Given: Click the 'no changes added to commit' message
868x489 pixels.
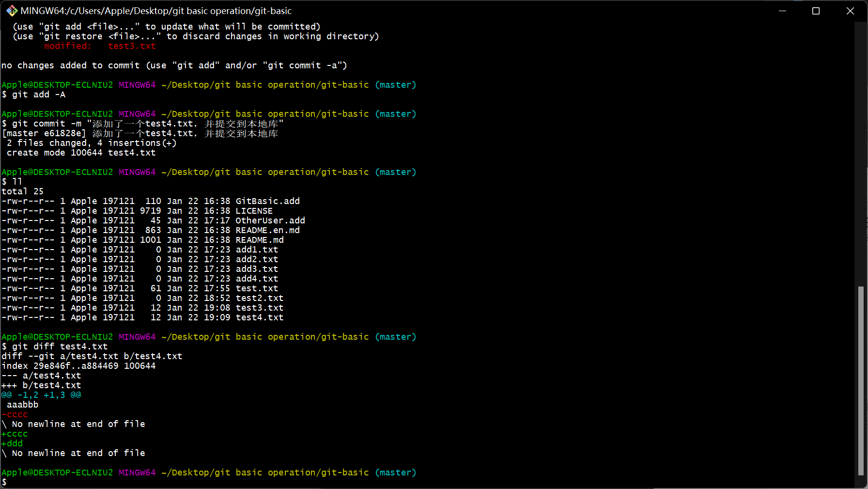Looking at the screenshot, I should [174, 65].
